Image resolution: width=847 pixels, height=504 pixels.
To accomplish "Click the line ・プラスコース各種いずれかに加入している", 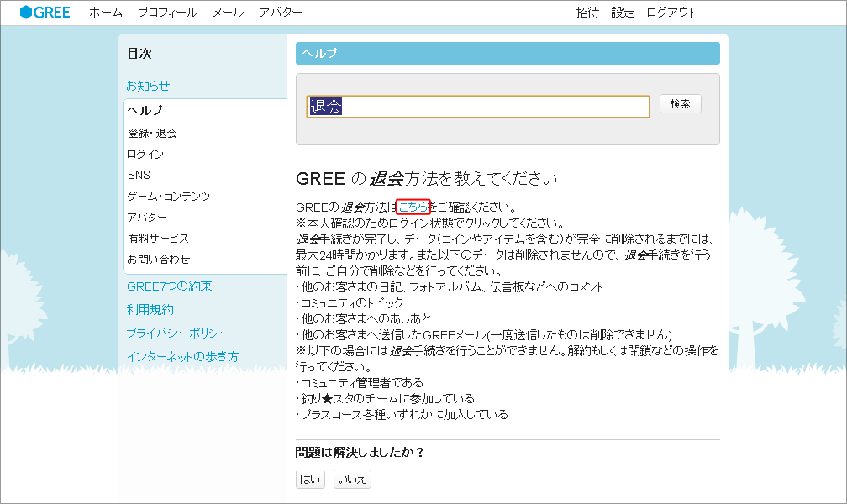I will click(x=402, y=414).
